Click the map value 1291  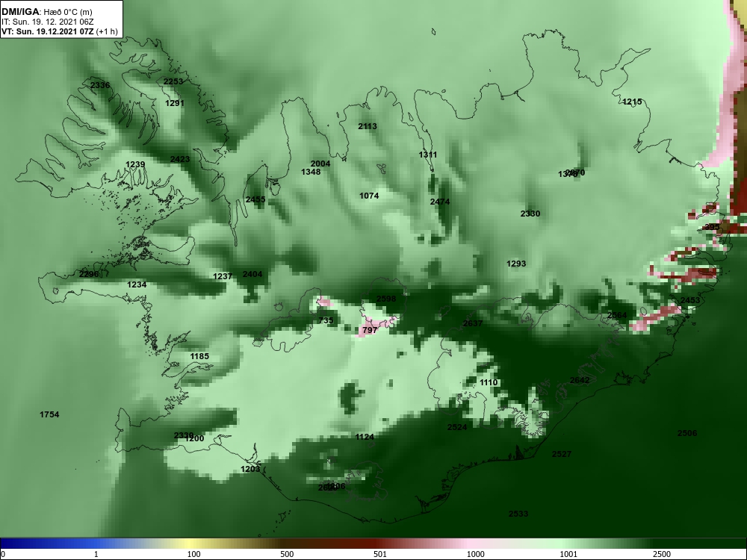pos(174,103)
